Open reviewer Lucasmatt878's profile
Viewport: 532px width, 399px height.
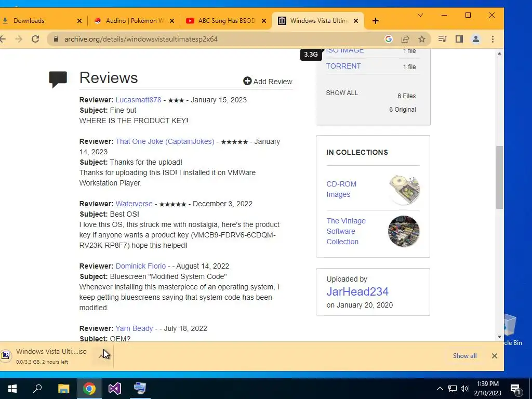click(x=138, y=100)
